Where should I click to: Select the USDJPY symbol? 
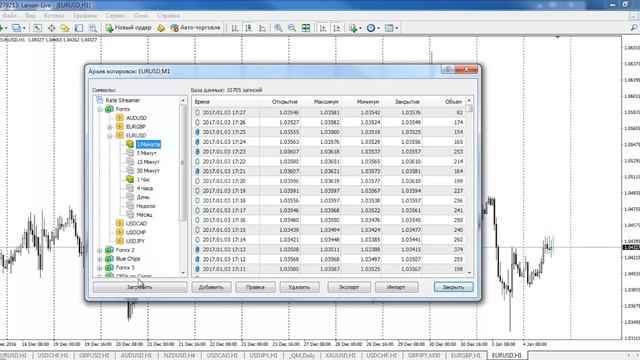(135, 241)
